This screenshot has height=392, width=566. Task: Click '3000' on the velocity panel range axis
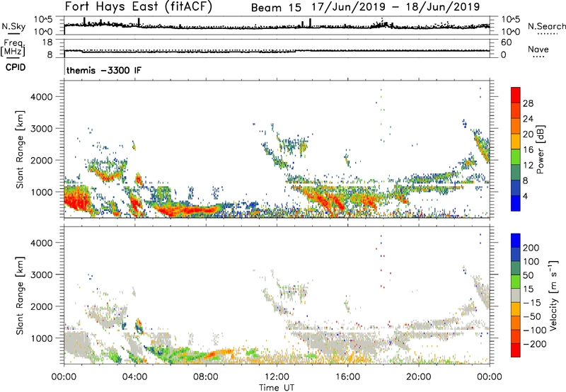click(41, 275)
